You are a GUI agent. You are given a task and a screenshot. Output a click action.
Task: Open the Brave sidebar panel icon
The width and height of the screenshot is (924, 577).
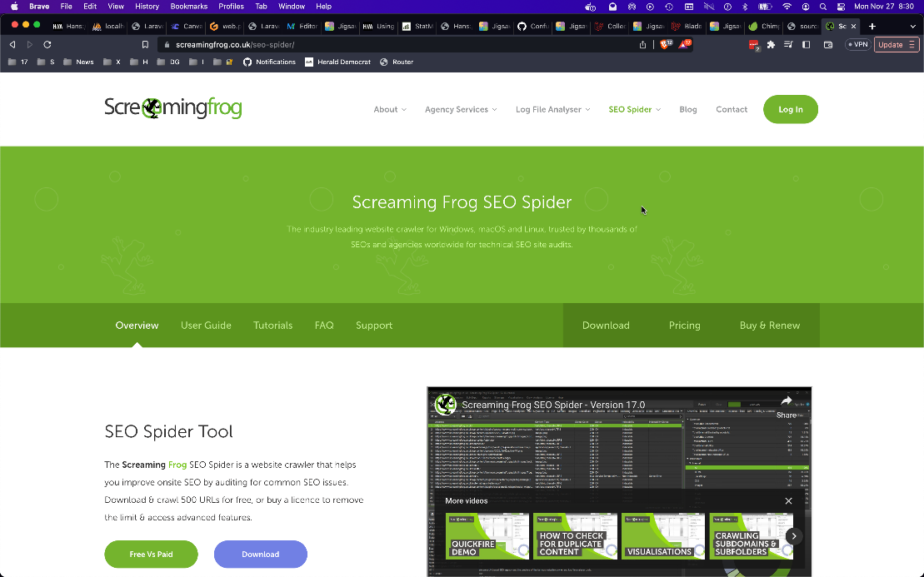tap(805, 44)
